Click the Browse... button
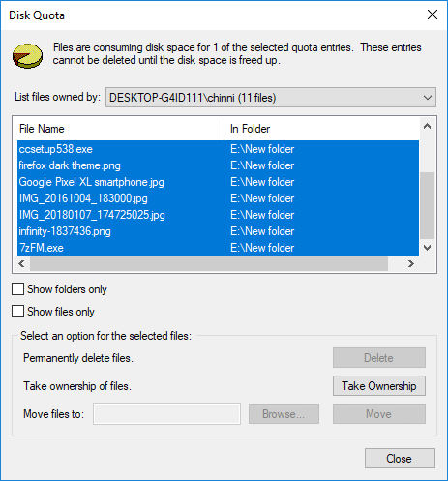The image size is (448, 481). click(284, 414)
